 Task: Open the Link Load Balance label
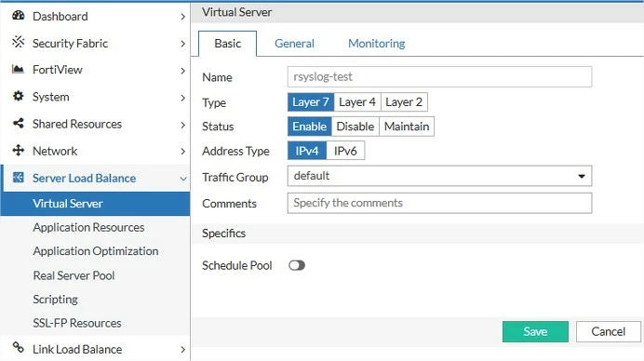click(x=77, y=350)
